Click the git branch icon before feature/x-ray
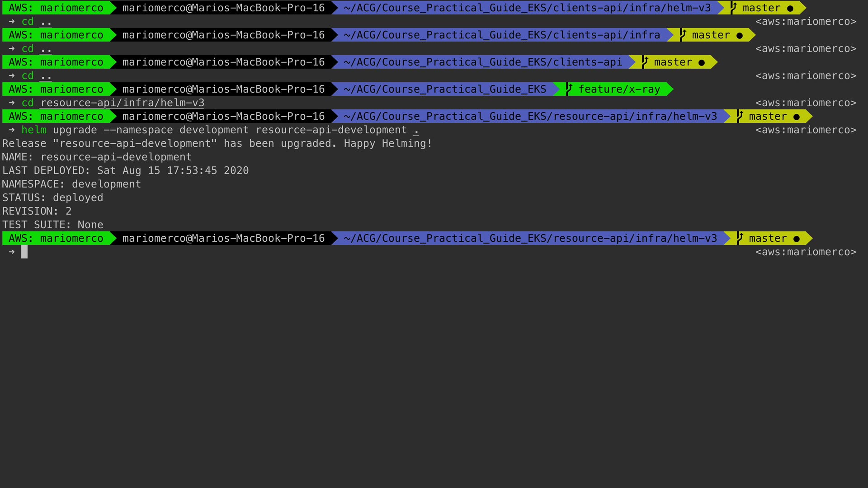868x488 pixels. coord(569,89)
